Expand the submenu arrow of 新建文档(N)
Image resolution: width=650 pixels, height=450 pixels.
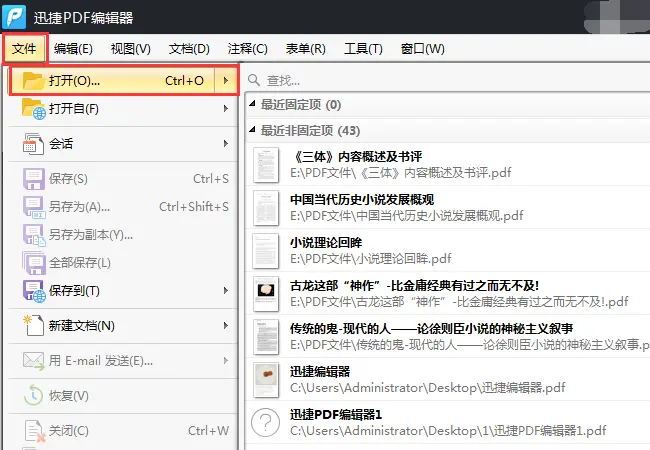coord(226,325)
